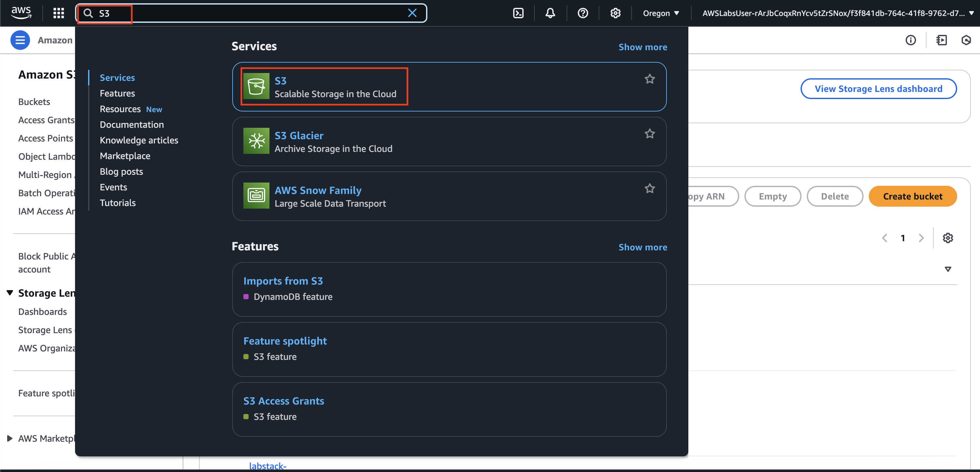Click the Create bucket button

[912, 196]
